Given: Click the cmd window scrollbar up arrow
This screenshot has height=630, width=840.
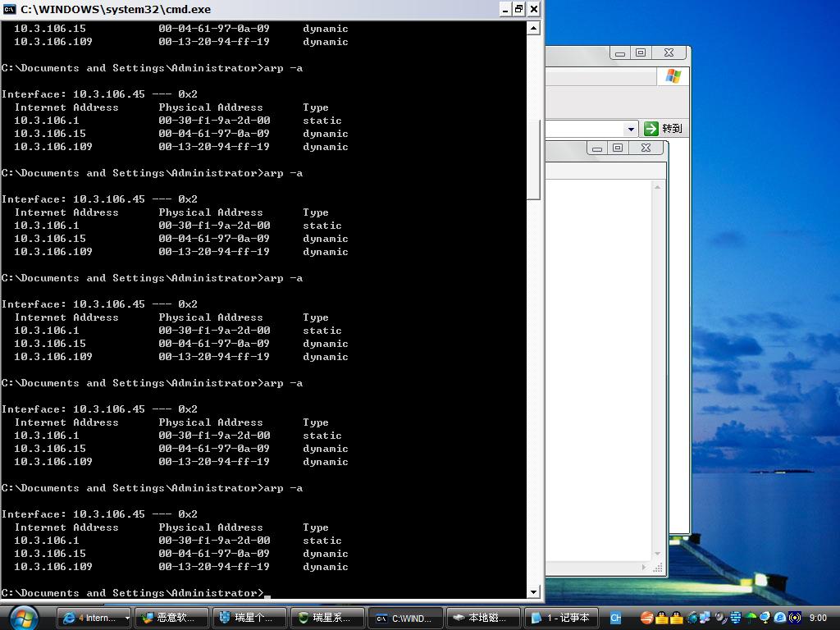Looking at the screenshot, I should click(533, 29).
